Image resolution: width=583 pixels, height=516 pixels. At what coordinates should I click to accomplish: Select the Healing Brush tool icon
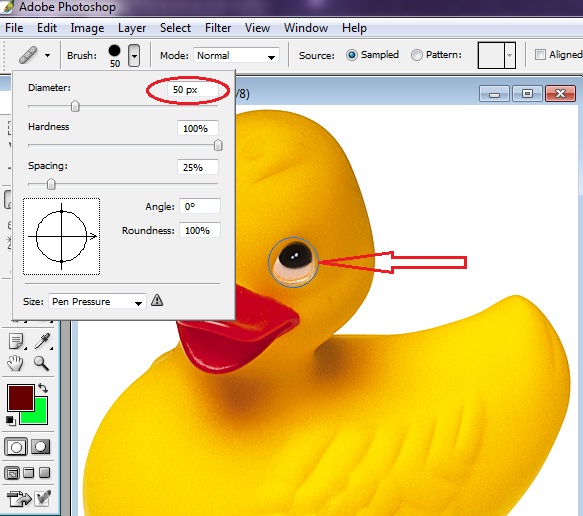pyautogui.click(x=28, y=55)
